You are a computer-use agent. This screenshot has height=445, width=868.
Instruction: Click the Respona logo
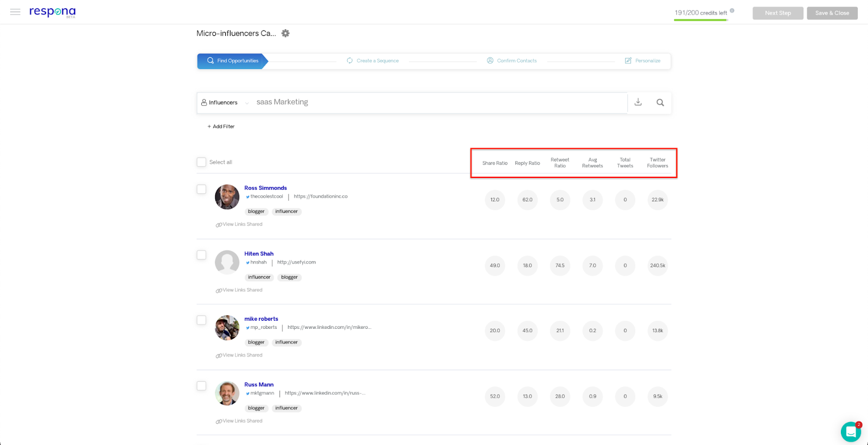click(x=53, y=12)
